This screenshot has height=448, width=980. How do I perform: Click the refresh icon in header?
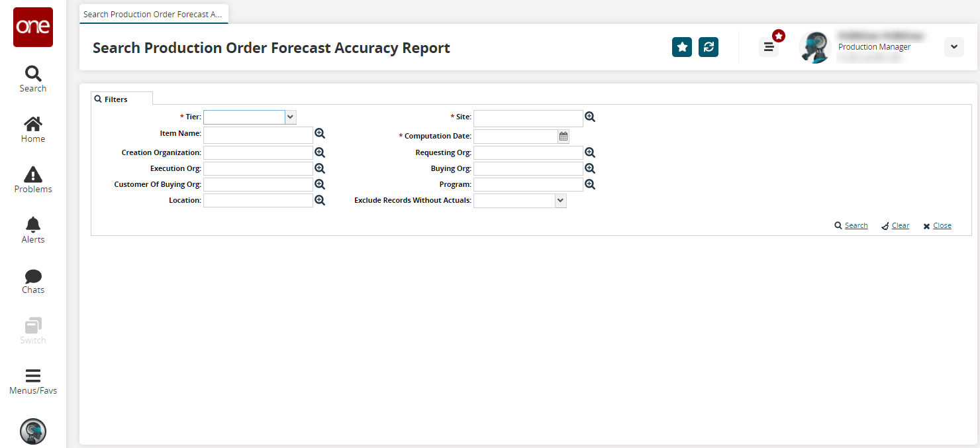[x=709, y=47]
